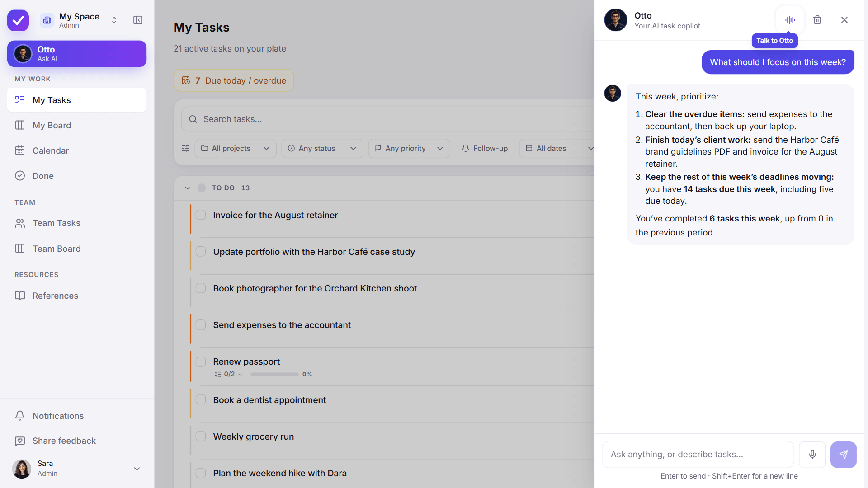The height and width of the screenshot is (488, 868).
Task: Check off Weekly grocery run
Action: click(x=201, y=436)
